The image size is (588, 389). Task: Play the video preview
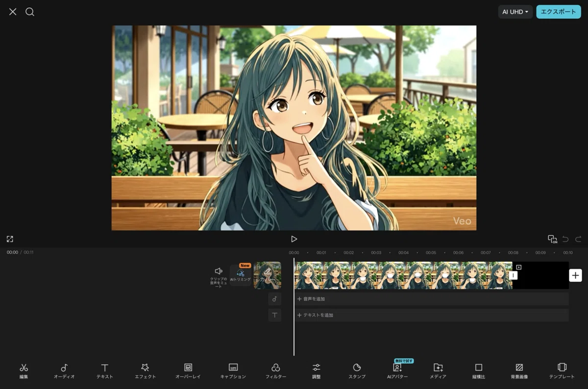(294, 239)
